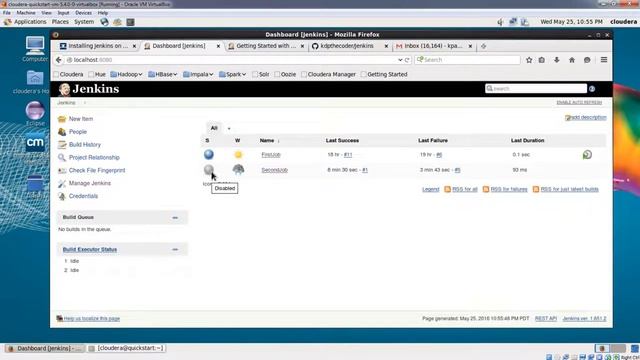
Task: Collapse the Build Queue panel
Action: click(175, 218)
